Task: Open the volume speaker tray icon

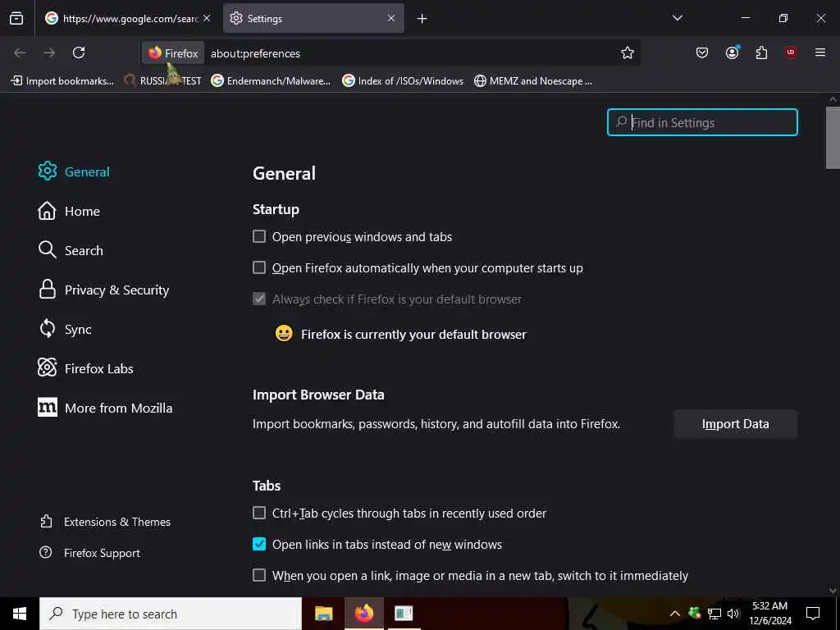Action: pos(733,614)
